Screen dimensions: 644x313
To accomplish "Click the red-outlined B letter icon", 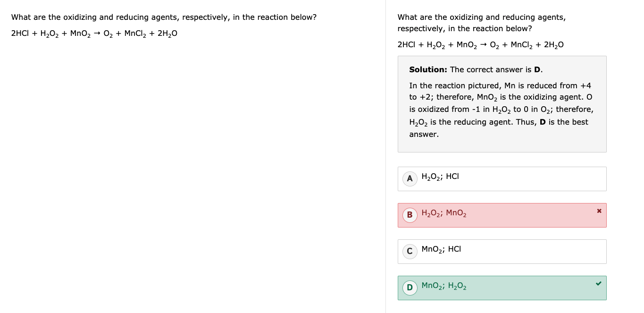I will click(x=410, y=215).
